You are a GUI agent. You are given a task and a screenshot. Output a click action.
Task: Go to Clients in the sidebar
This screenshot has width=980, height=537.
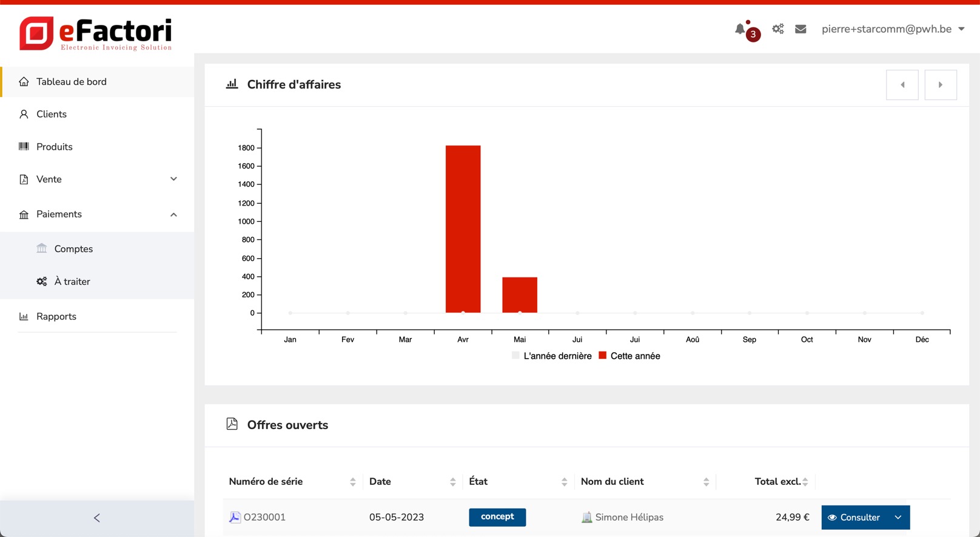click(x=52, y=114)
